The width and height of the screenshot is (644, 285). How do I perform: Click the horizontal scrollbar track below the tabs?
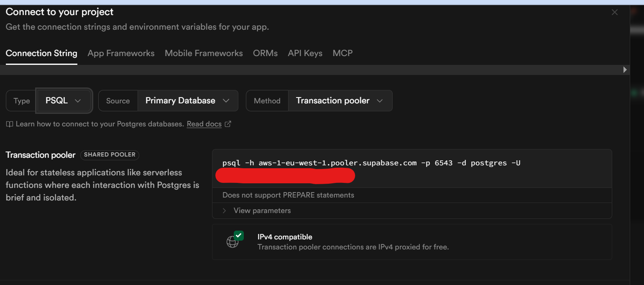(309, 70)
